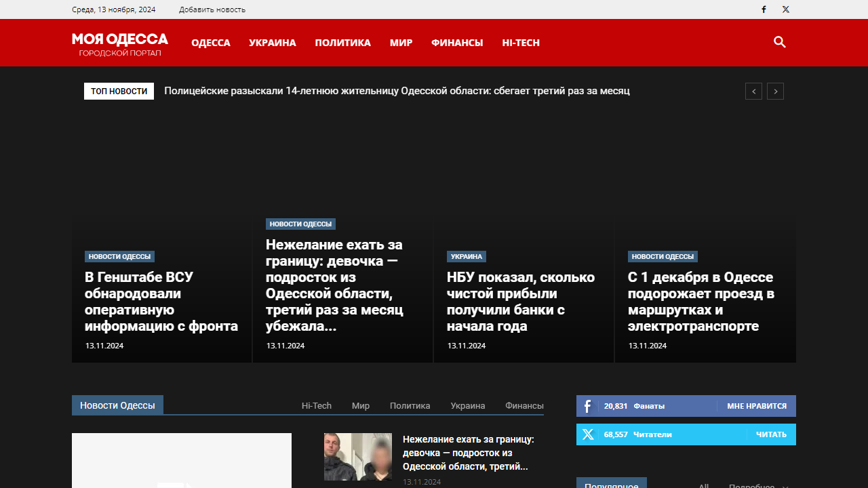Show next top news headline
The width and height of the screenshot is (868, 488).
[x=775, y=91]
